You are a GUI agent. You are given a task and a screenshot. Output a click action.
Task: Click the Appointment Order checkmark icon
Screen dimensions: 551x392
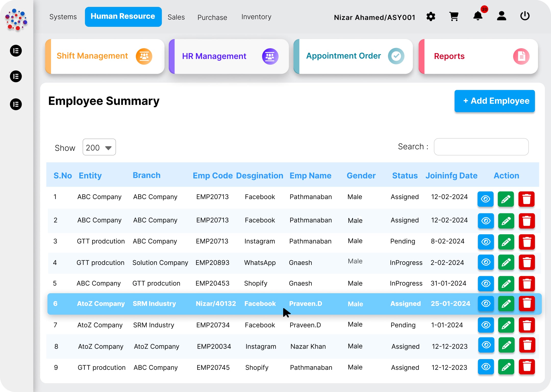396,56
